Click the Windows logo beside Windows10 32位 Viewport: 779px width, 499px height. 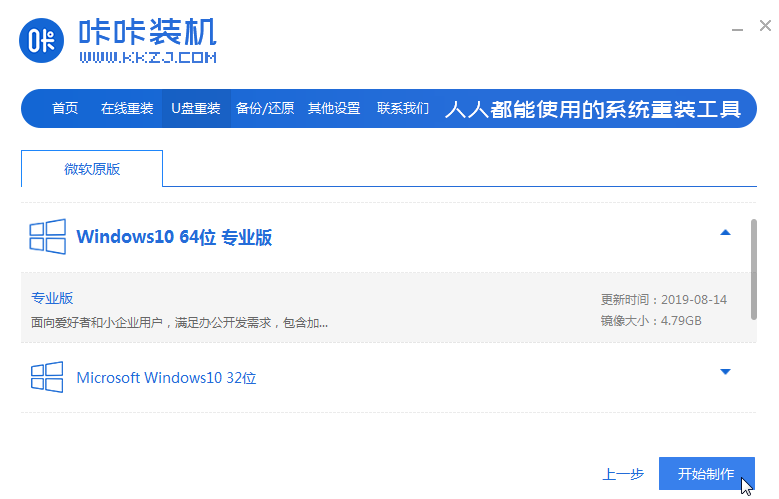click(47, 378)
